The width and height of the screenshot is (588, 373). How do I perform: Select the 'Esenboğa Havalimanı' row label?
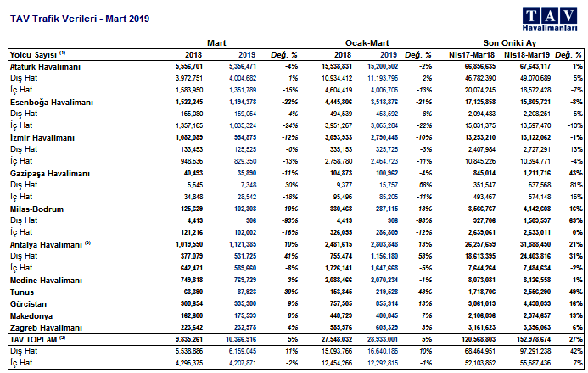click(x=52, y=103)
